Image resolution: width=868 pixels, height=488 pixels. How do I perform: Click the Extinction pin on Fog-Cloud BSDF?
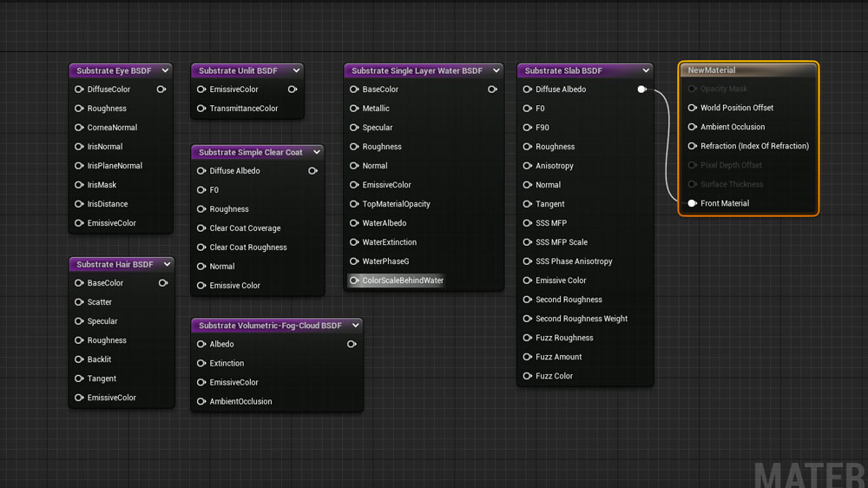(x=201, y=363)
